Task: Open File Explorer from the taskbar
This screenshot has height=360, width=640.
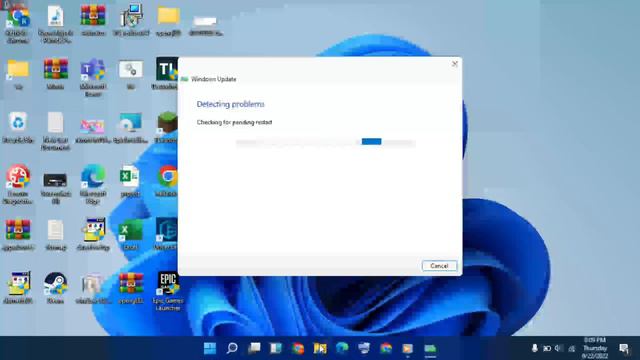Action: click(x=320, y=348)
